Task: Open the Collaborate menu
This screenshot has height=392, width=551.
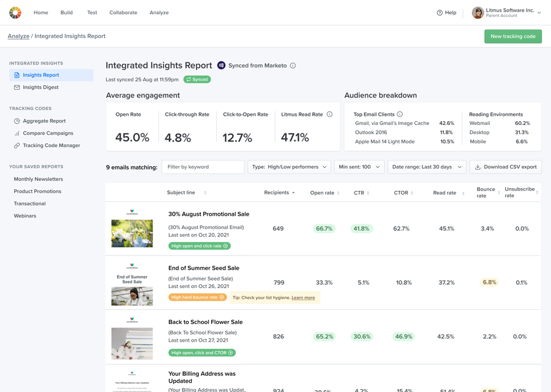Action: coord(123,13)
